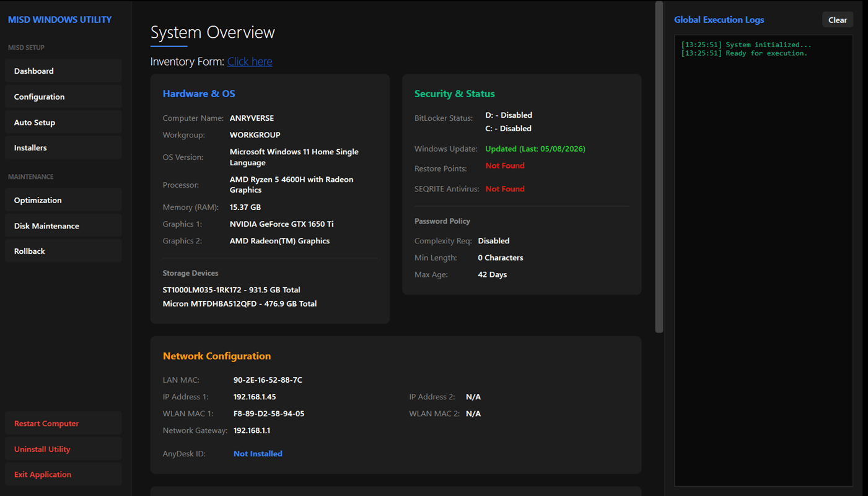868x496 pixels.
Task: Click the AMD Radeon(TM) Graphics entry
Action: coord(279,241)
